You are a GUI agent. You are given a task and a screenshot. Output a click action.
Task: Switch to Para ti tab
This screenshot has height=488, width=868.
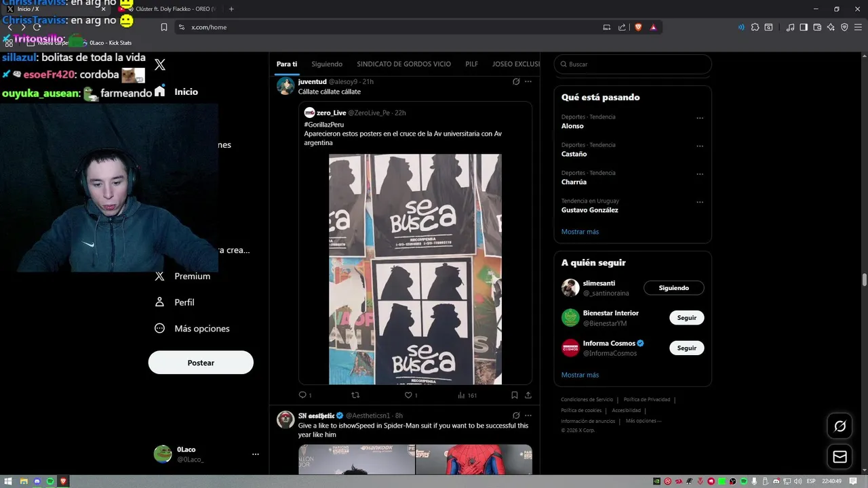point(287,64)
